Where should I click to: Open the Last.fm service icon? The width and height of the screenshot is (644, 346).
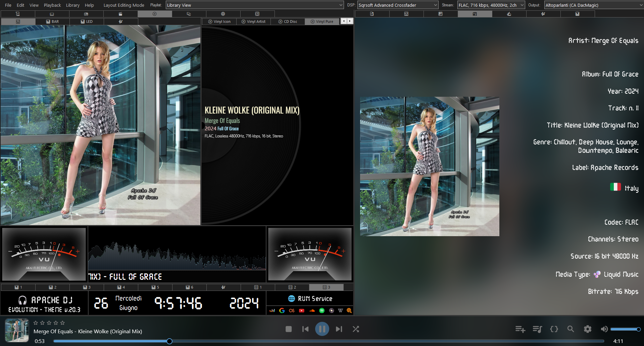tap(292, 310)
